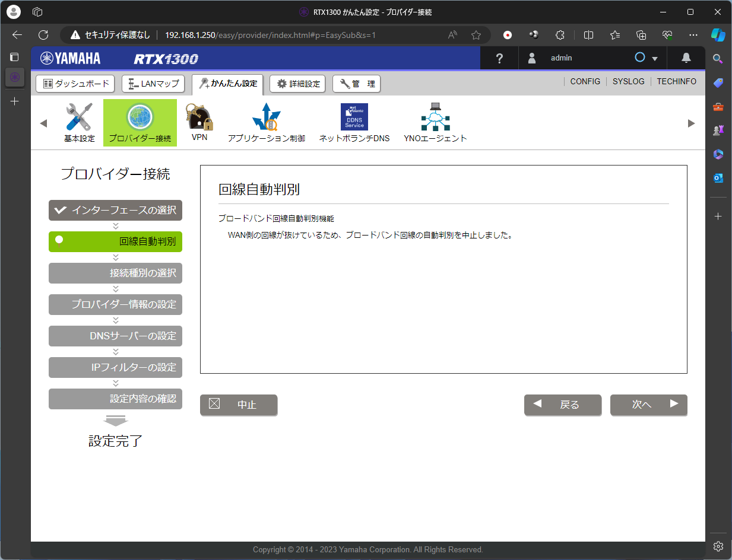This screenshot has width=732, height=560.
Task: Select the 設定内容の確認 step
Action: pyautogui.click(x=116, y=399)
